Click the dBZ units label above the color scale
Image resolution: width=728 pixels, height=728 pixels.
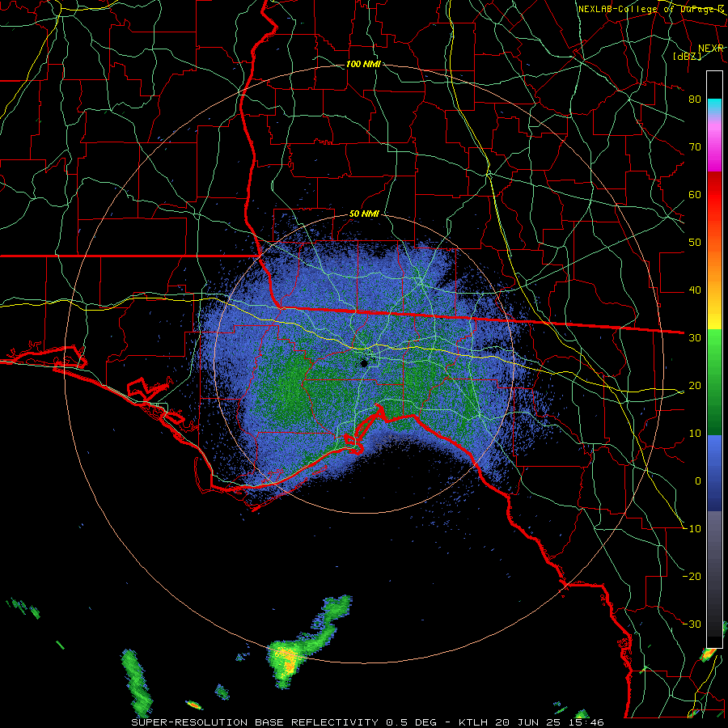(688, 56)
